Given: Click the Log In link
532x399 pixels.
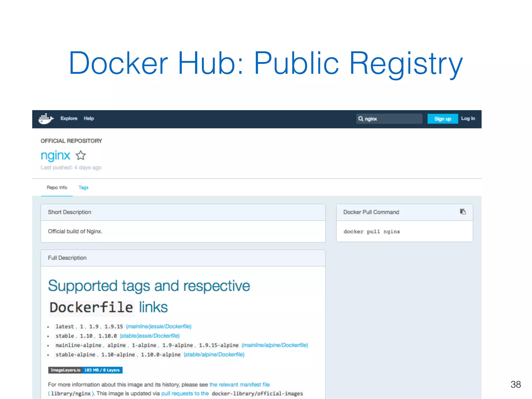Looking at the screenshot, I should [x=468, y=118].
